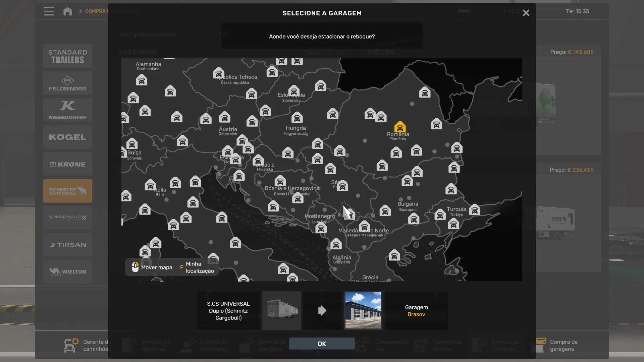Close the Selecione a Garagem dialog

point(526,13)
